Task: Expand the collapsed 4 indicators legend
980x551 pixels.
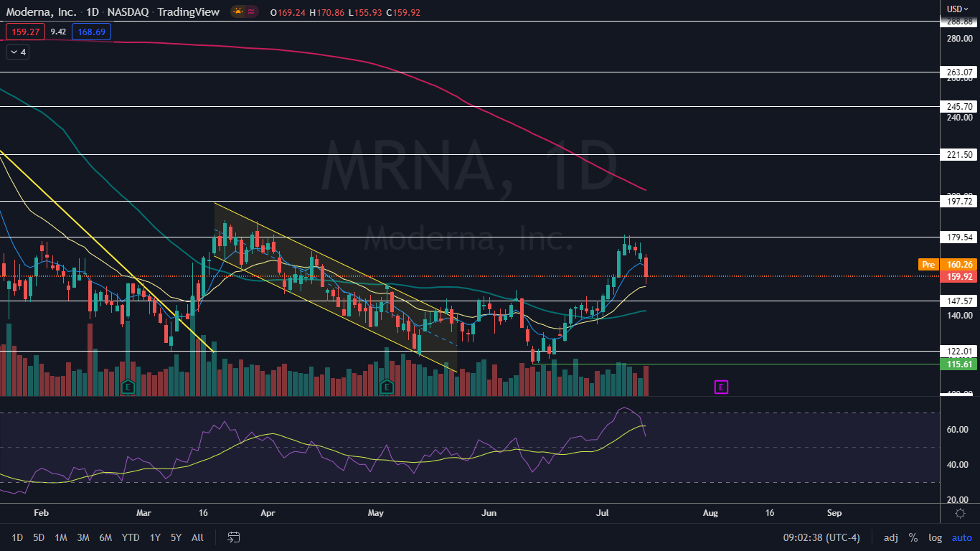Action: click(x=17, y=52)
